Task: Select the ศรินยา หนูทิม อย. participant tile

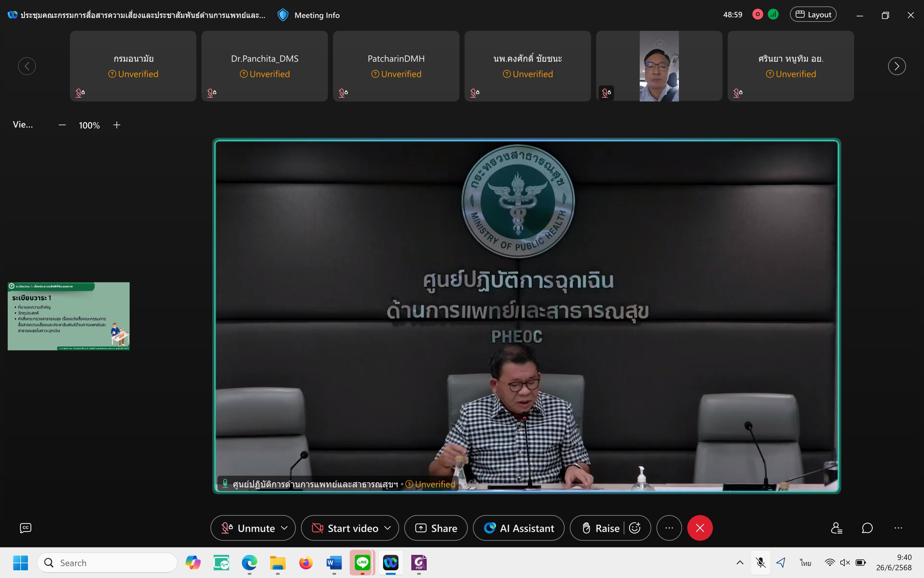Action: [x=791, y=66]
